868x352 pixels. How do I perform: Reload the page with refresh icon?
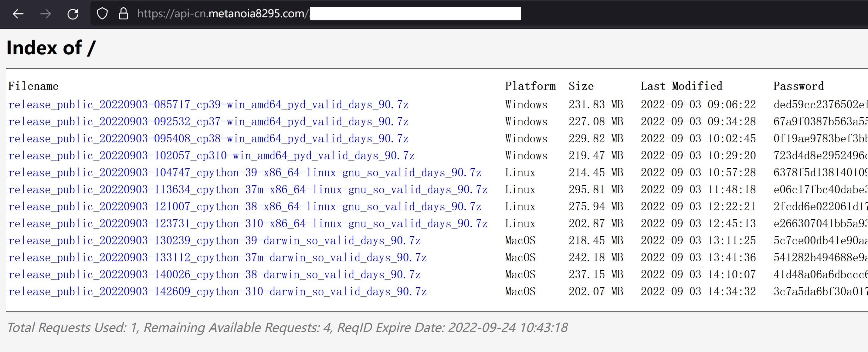(73, 14)
